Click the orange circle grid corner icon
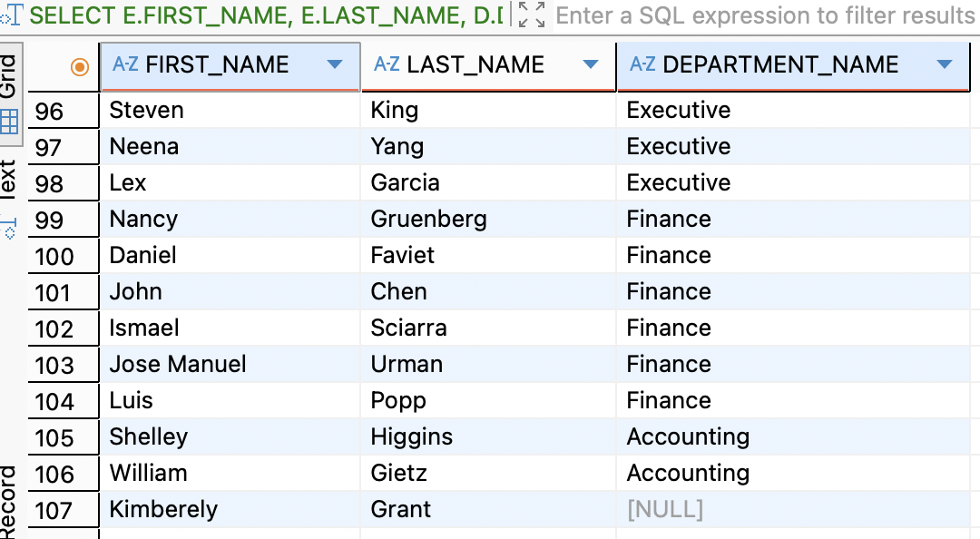 coord(80,65)
